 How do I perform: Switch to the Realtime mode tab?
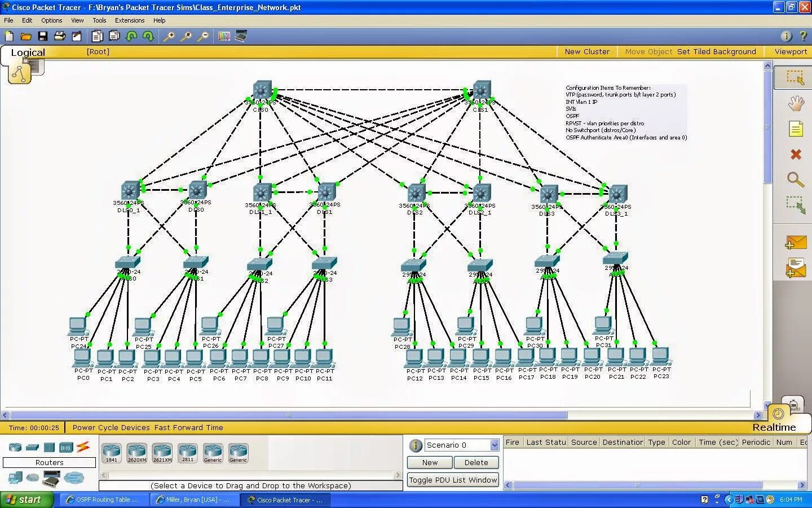tap(775, 427)
